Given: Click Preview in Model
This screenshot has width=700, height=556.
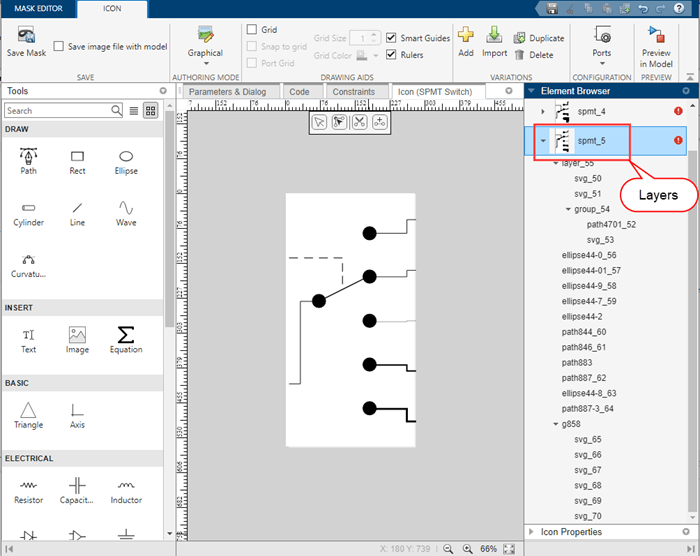Looking at the screenshot, I should 656,46.
